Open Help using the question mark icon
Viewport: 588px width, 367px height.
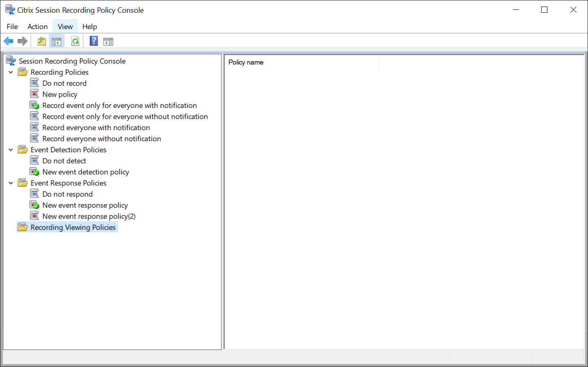tap(93, 41)
